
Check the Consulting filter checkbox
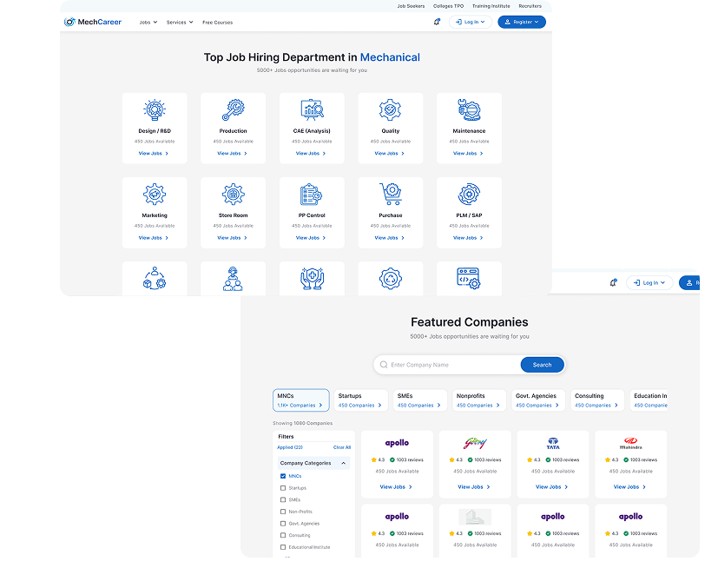283,535
